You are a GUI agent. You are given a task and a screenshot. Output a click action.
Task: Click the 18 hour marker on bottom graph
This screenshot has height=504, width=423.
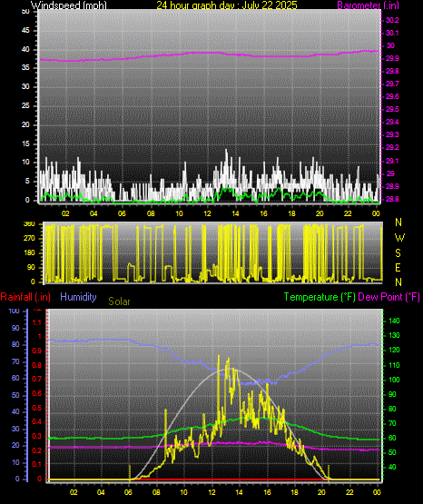coord(294,492)
